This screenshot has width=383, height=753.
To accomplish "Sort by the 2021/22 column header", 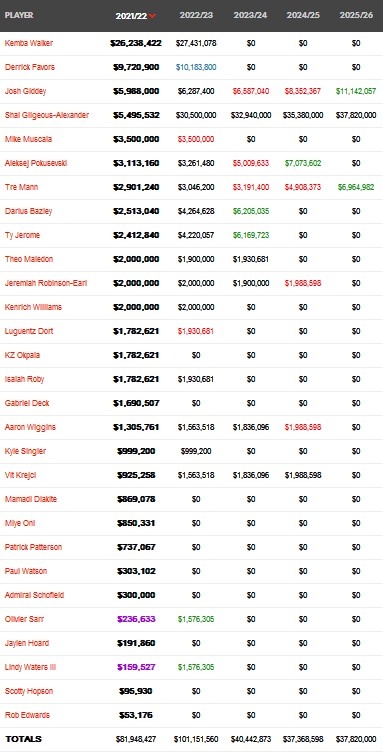I will (131, 16).
